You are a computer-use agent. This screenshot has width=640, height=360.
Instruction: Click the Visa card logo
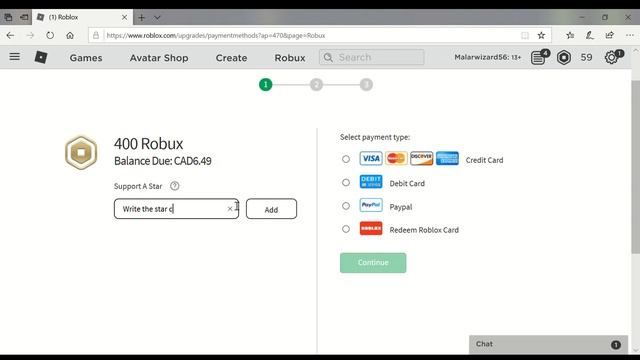tap(371, 158)
